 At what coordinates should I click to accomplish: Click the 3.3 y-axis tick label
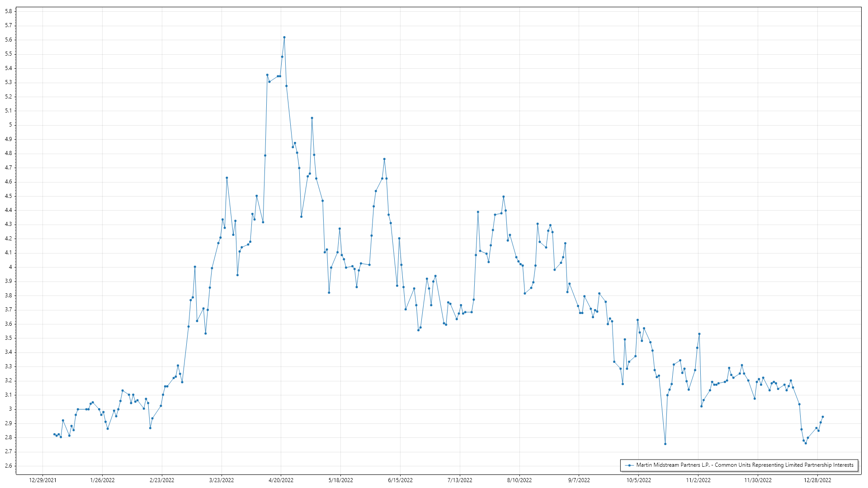(x=9, y=366)
